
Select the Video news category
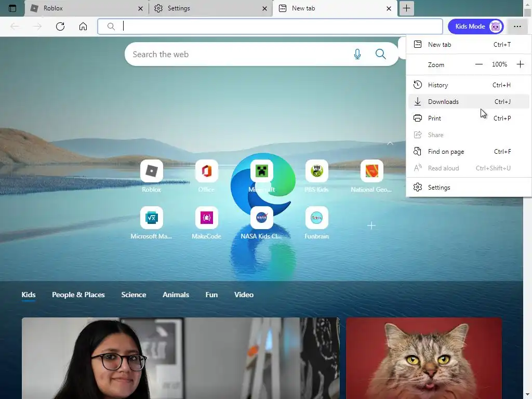coord(244,295)
